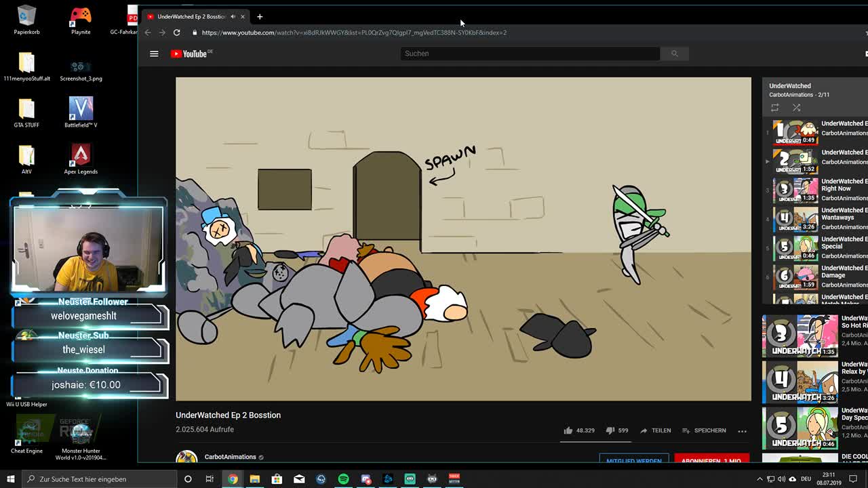
Task: Click the UnderWatched playlist title
Action: 790,86
